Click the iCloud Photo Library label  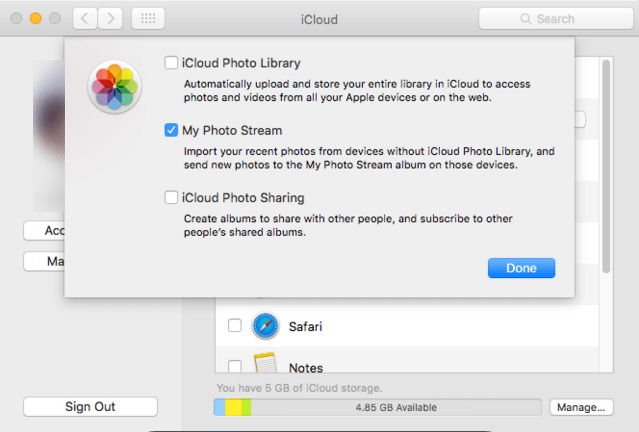241,63
